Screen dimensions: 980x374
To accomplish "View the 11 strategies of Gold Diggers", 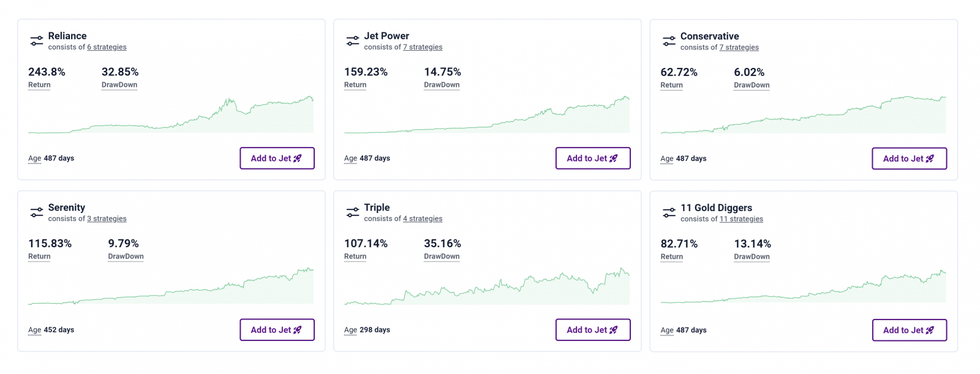I will [741, 219].
